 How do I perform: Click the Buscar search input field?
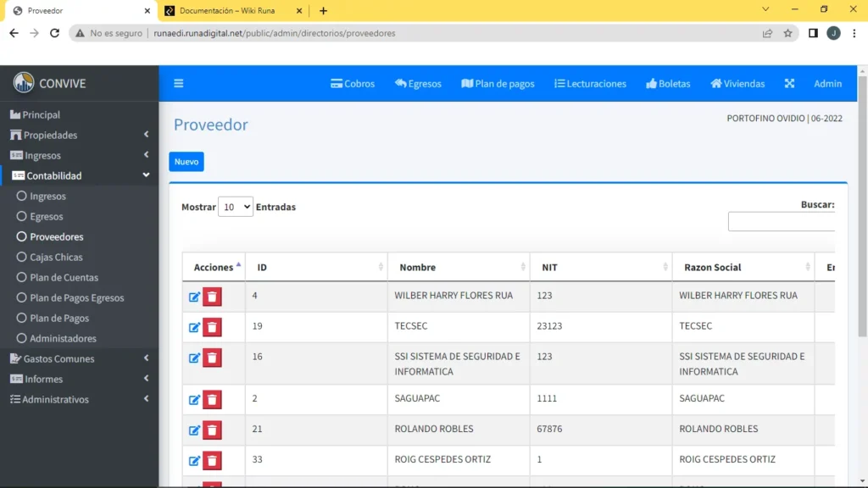click(x=781, y=221)
